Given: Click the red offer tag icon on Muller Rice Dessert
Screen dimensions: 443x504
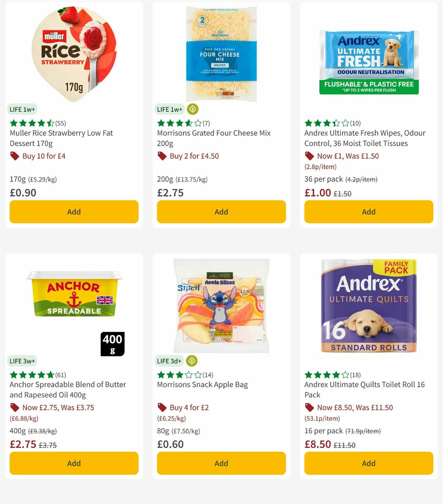Looking at the screenshot, I should (x=14, y=156).
